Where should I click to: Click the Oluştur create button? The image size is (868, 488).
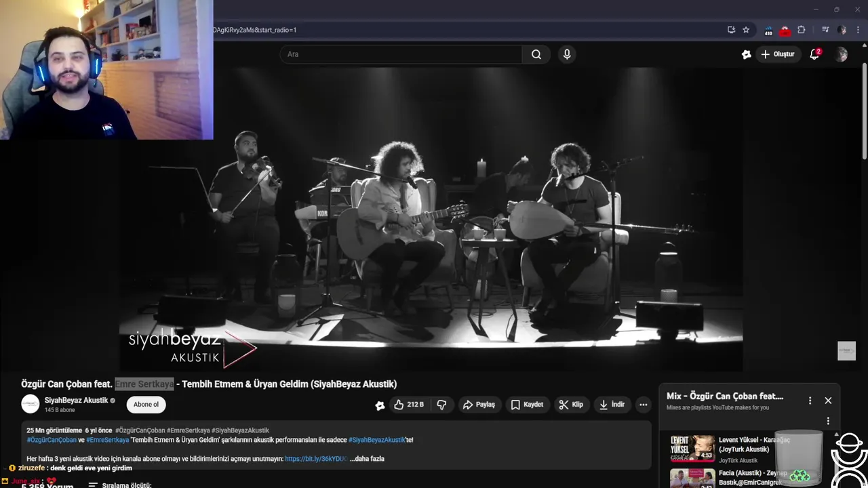pyautogui.click(x=778, y=54)
